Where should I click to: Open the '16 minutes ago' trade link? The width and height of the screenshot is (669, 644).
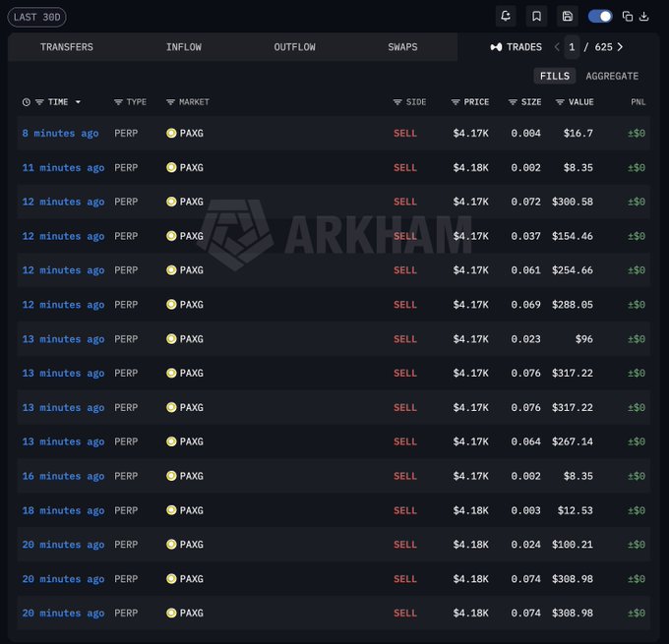[x=63, y=476]
